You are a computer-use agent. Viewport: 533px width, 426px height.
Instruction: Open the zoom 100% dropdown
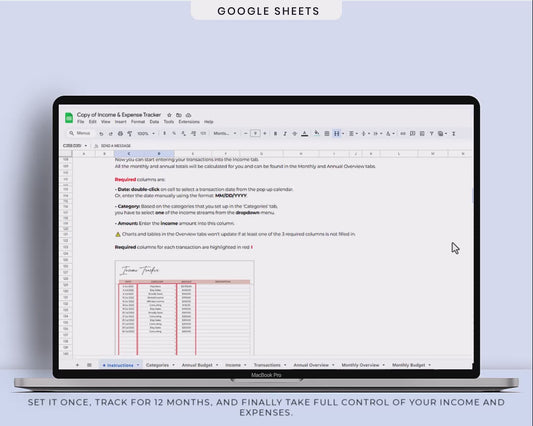tap(146, 134)
